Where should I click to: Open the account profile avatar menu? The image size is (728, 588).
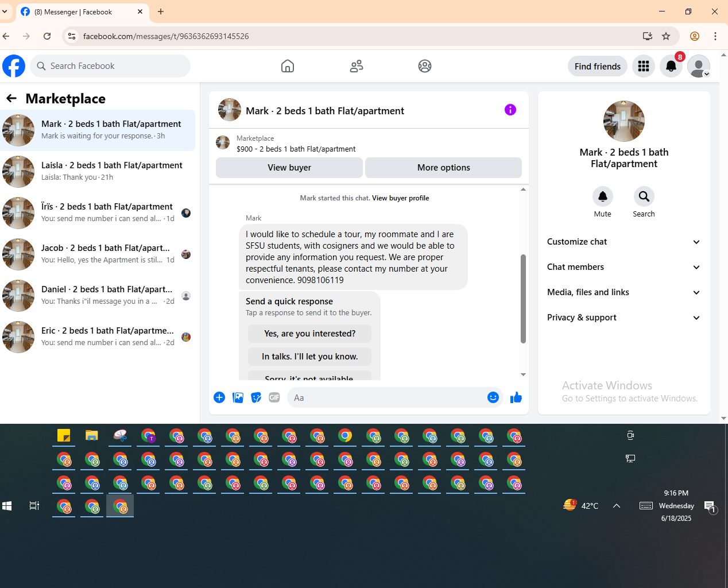699,66
